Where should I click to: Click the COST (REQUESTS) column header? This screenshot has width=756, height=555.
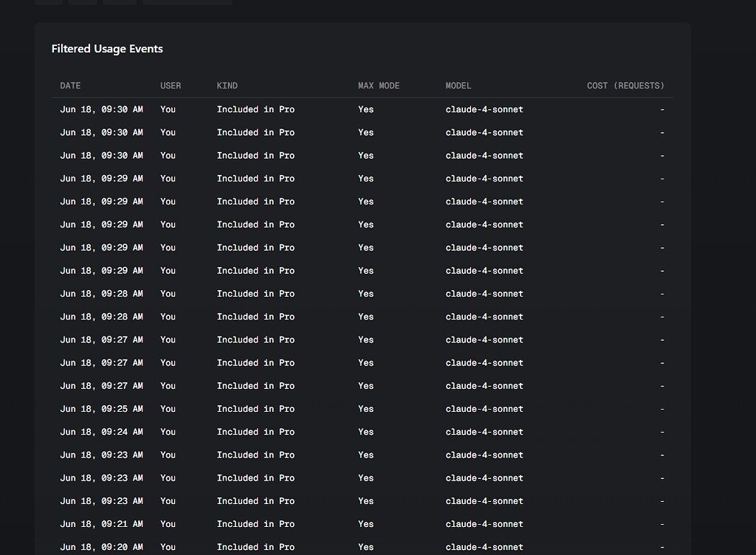[625, 86]
